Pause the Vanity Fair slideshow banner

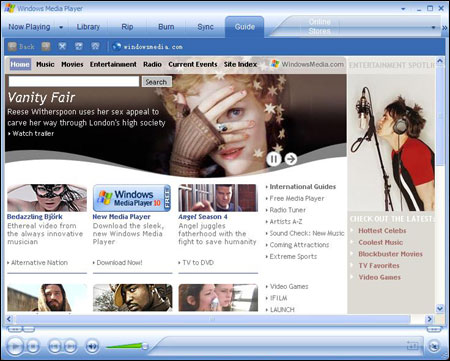[274, 159]
